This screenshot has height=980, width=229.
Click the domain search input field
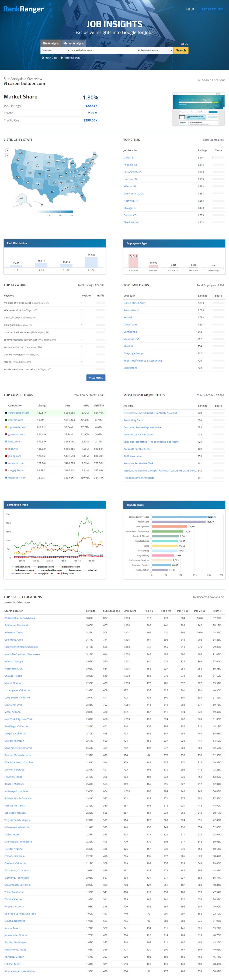103,50
